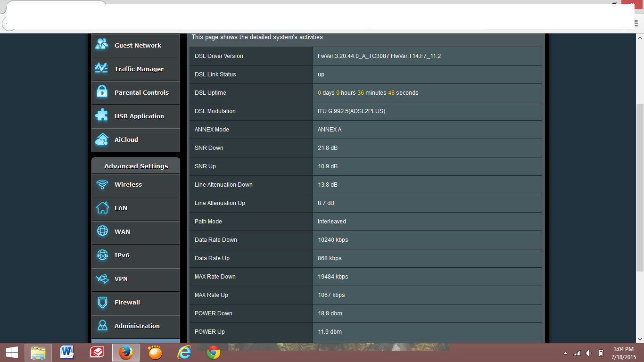Click the Wireless signal icon
Image resolution: width=644 pixels, height=362 pixels.
[102, 184]
